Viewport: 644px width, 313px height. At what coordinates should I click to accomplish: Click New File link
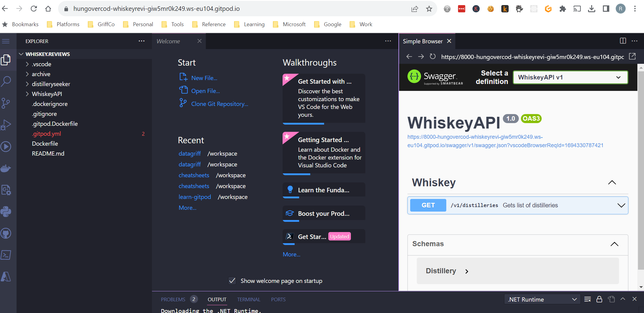[204, 78]
